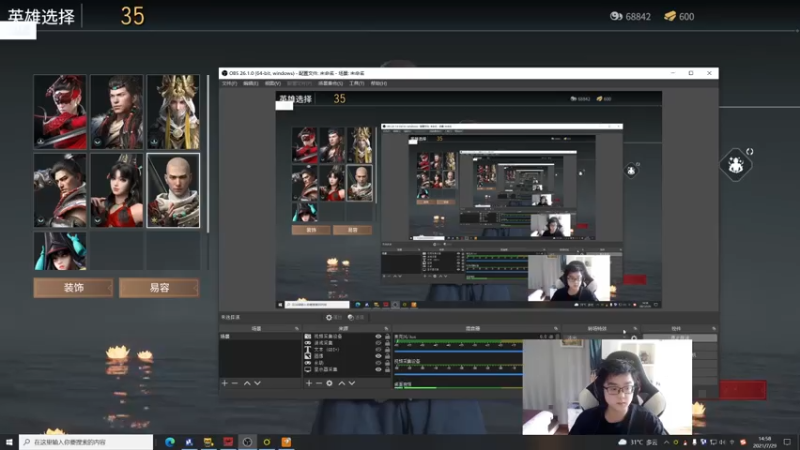The image size is (800, 450).
Task: Toggle the lock on the 显示器采集 source
Action: (387, 369)
